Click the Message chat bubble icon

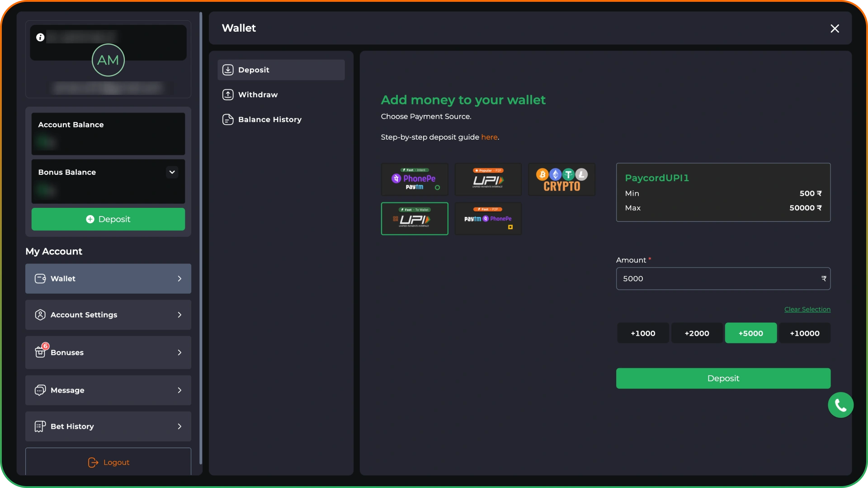click(x=40, y=390)
